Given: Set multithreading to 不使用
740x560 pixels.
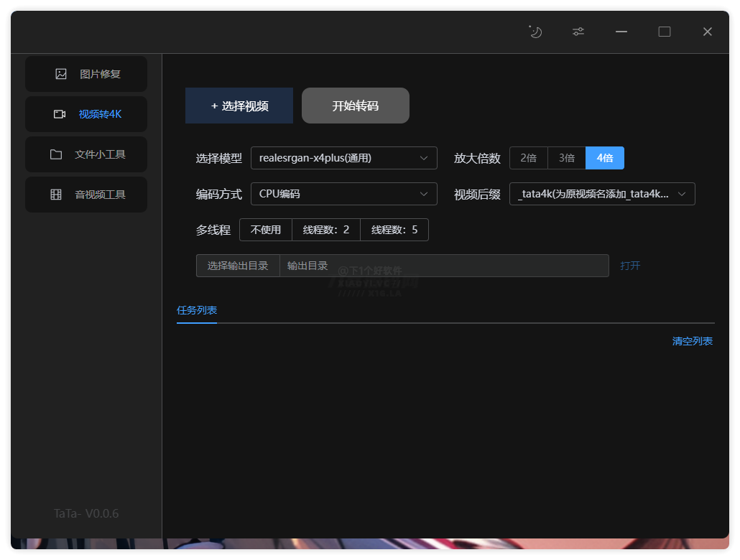Looking at the screenshot, I should tap(265, 230).
